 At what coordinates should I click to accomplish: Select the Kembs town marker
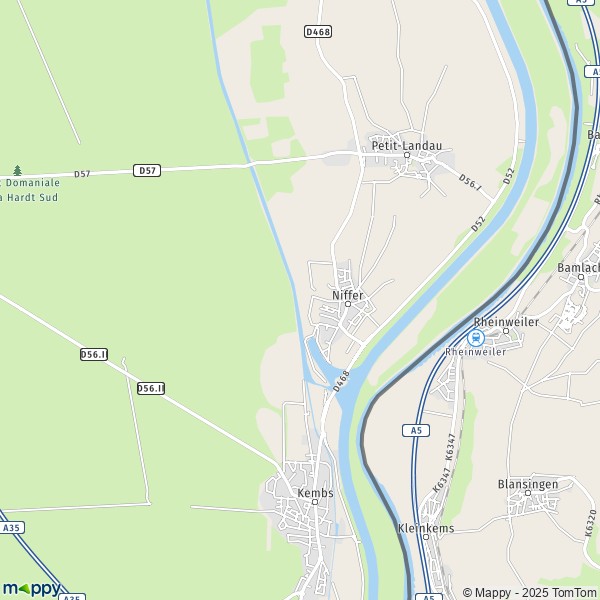315,502
